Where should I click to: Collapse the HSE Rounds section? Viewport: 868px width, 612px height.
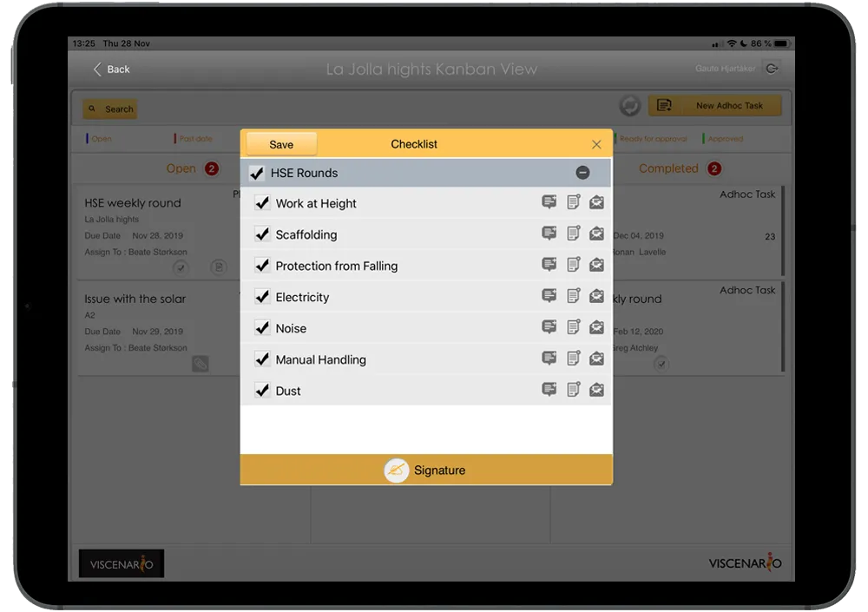(x=582, y=173)
